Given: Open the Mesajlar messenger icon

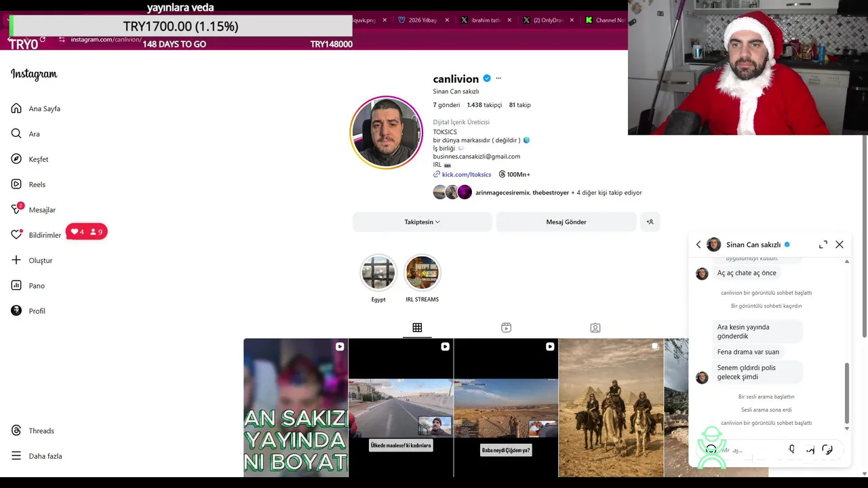Looking at the screenshot, I should [16, 209].
